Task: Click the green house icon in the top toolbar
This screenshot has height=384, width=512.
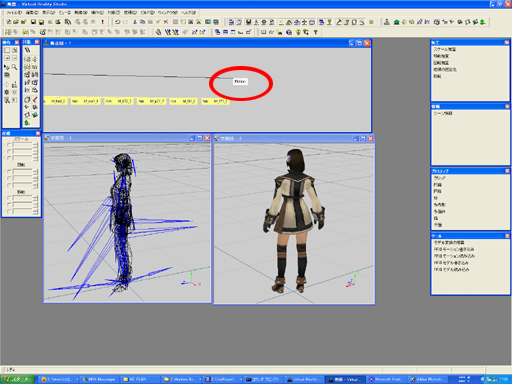Action: pyautogui.click(x=396, y=22)
